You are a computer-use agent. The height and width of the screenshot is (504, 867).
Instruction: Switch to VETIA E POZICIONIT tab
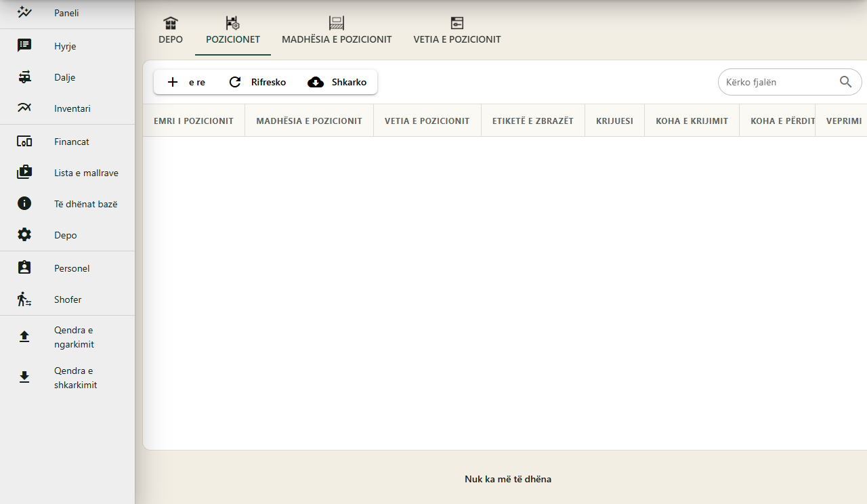[457, 31]
